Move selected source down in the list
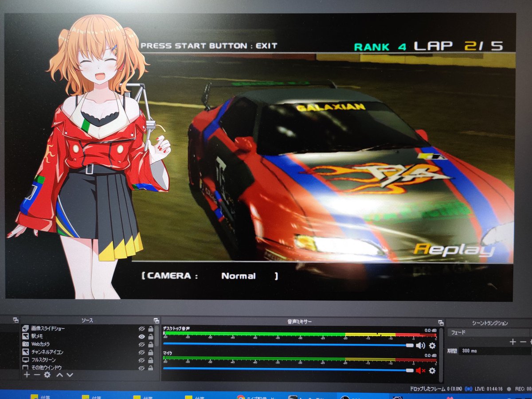Viewport: 532px width, 399px height. click(70, 375)
